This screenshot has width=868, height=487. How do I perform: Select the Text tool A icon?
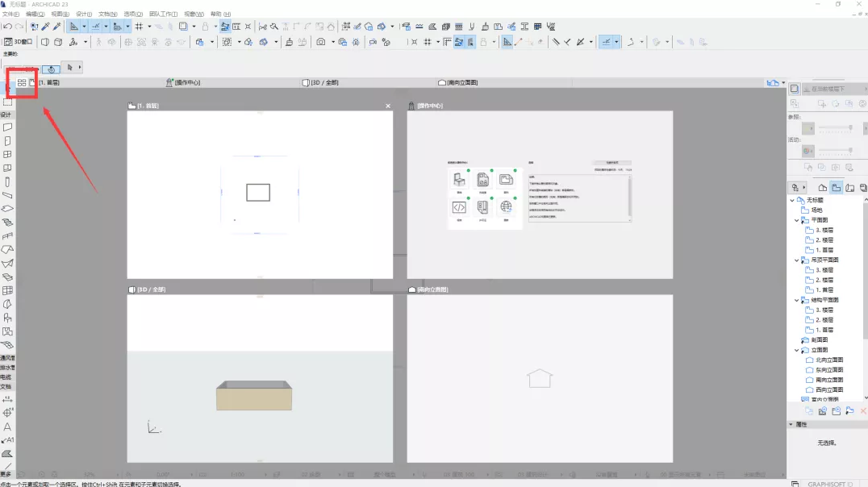pyautogui.click(x=7, y=427)
